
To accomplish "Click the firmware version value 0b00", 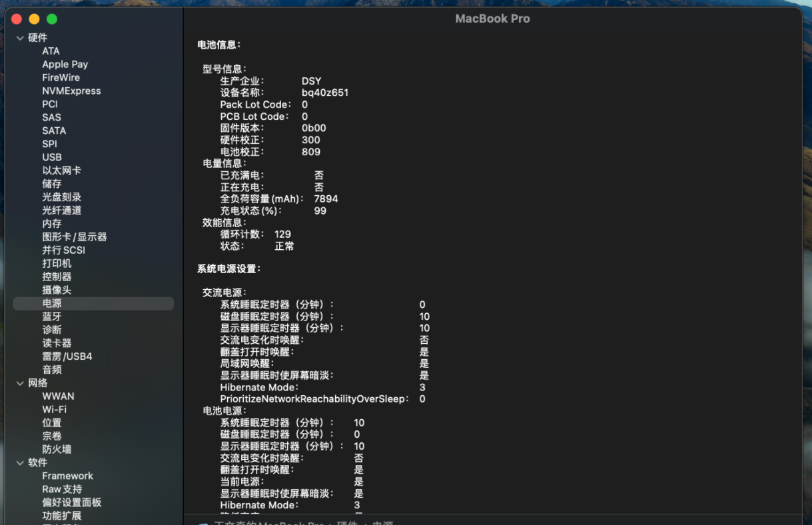I will coord(314,128).
